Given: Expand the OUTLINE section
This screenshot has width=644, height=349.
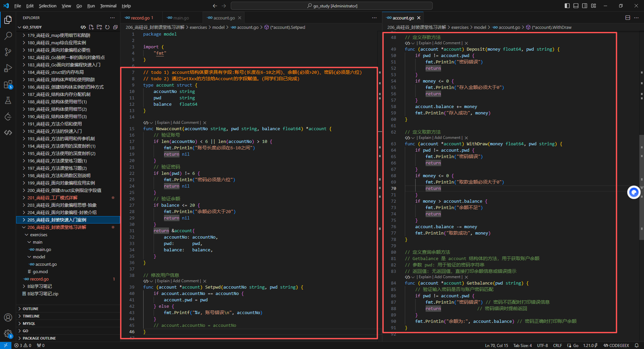Looking at the screenshot, I should point(68,309).
